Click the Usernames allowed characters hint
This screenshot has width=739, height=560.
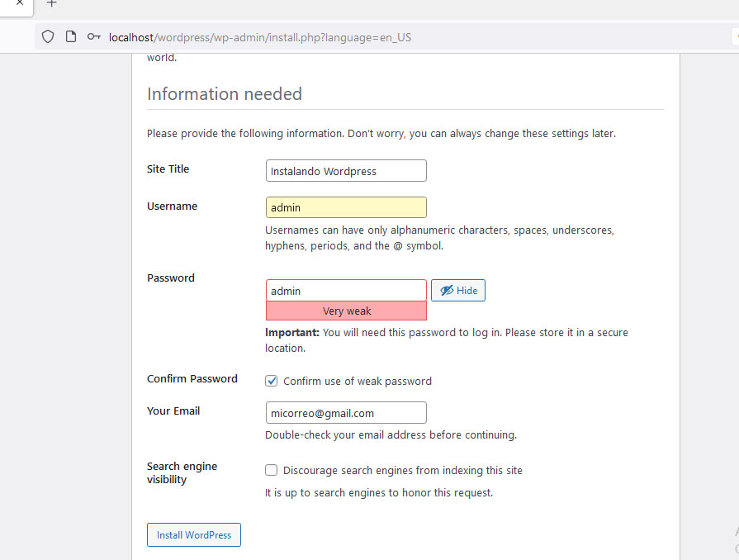pos(439,238)
